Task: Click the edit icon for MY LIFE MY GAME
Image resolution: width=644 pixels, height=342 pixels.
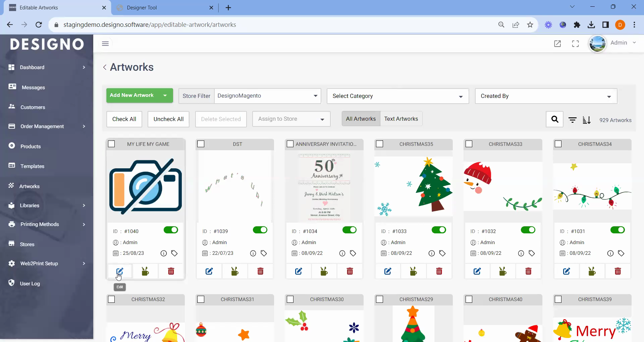Action: 120,271
